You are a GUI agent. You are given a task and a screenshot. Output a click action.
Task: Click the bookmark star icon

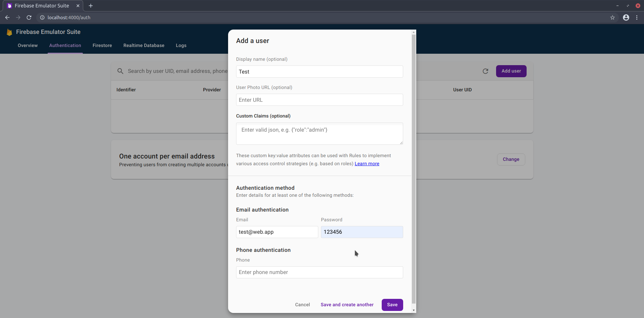click(613, 17)
